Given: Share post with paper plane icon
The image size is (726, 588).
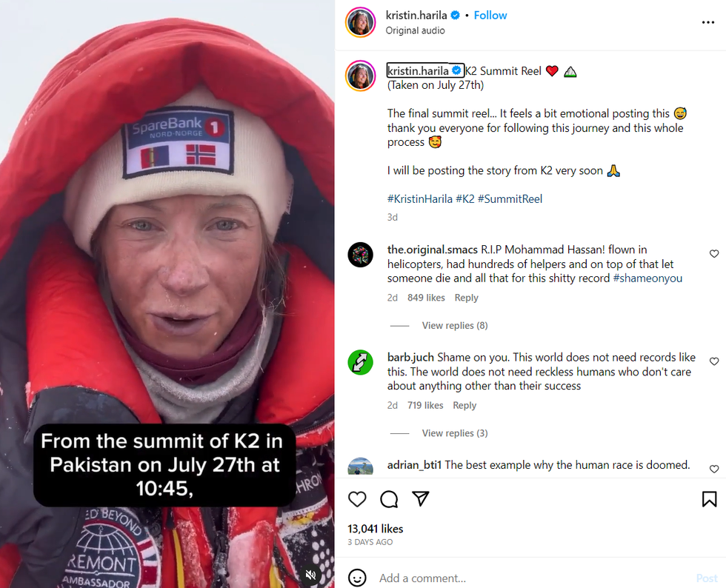Looking at the screenshot, I should pos(421,498).
